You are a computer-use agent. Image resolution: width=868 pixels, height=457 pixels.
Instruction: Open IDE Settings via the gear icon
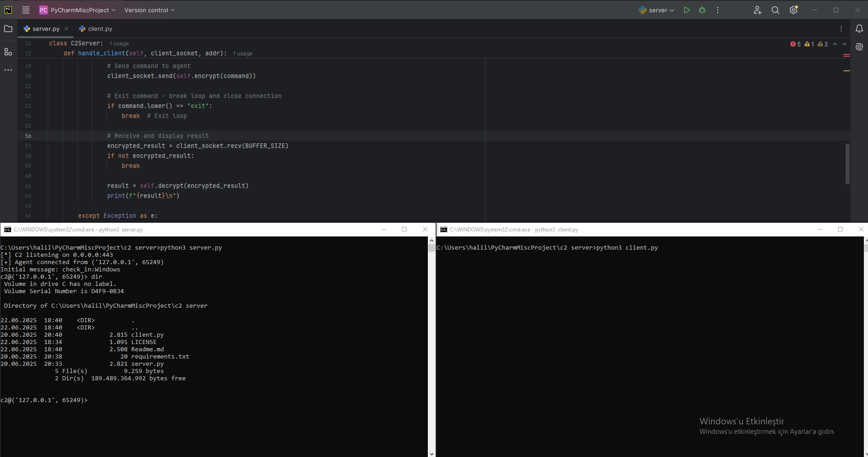794,10
